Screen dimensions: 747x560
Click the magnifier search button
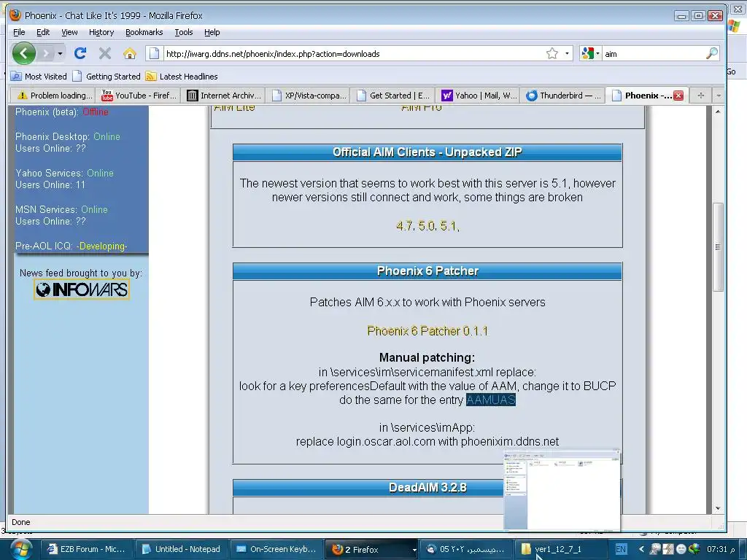point(712,53)
